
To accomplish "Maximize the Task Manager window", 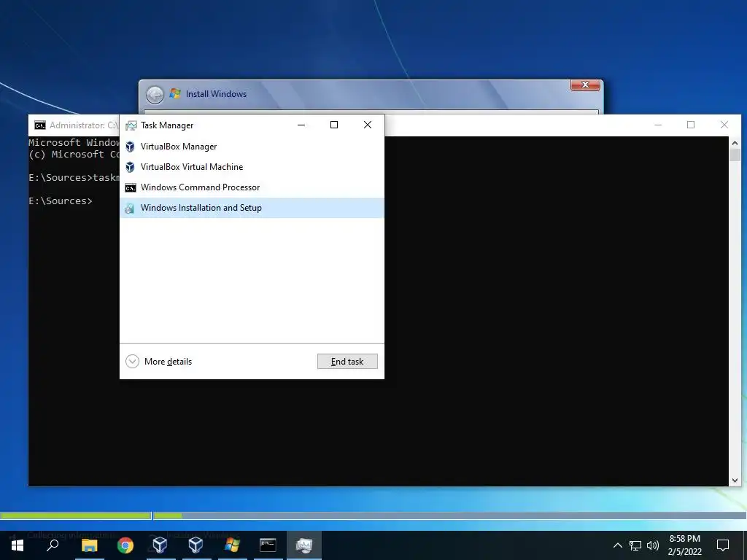I will coord(334,125).
